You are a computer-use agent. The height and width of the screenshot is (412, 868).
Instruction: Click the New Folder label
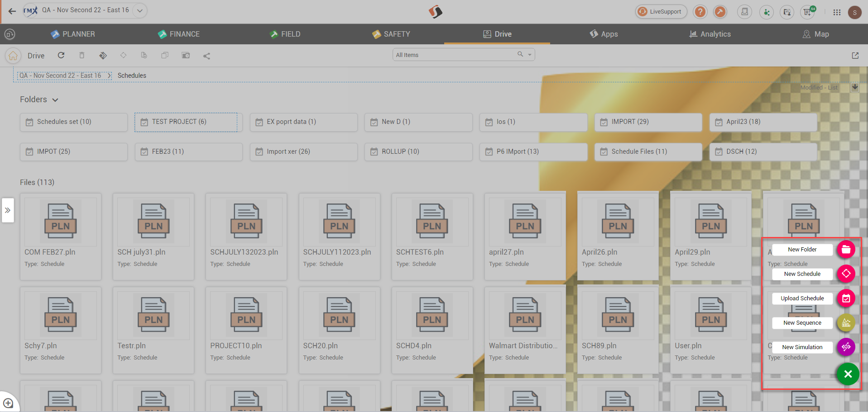[802, 250]
